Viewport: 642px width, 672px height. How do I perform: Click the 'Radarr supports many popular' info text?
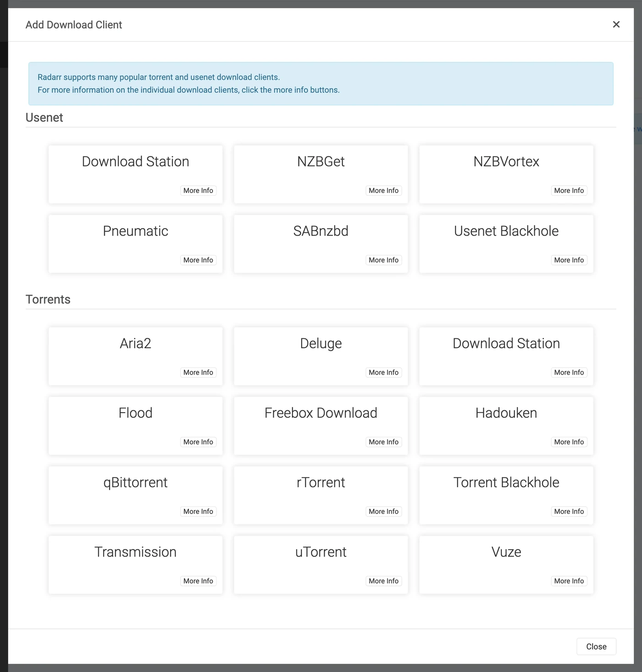159,77
